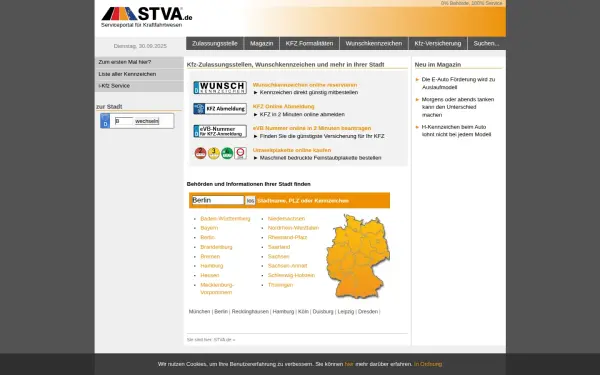The image size is (600, 375).
Task: Open the Zulassungsstelle menu tab
Action: tap(215, 44)
